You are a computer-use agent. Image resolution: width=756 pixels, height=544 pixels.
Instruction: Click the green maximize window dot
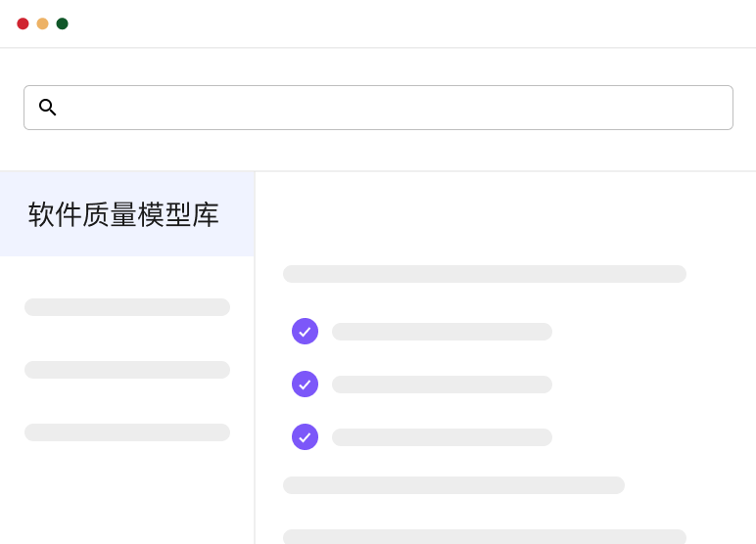coord(62,23)
